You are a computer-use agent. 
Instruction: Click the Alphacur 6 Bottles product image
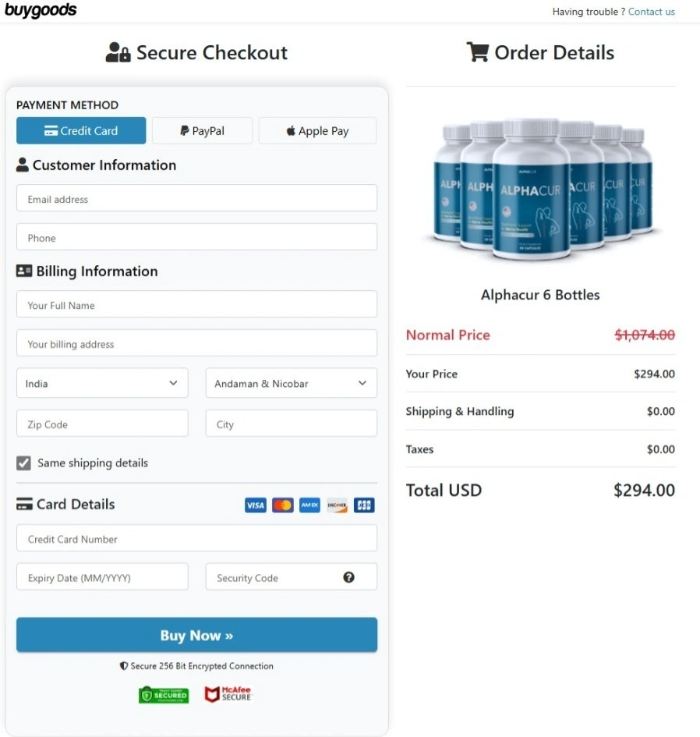(x=540, y=190)
